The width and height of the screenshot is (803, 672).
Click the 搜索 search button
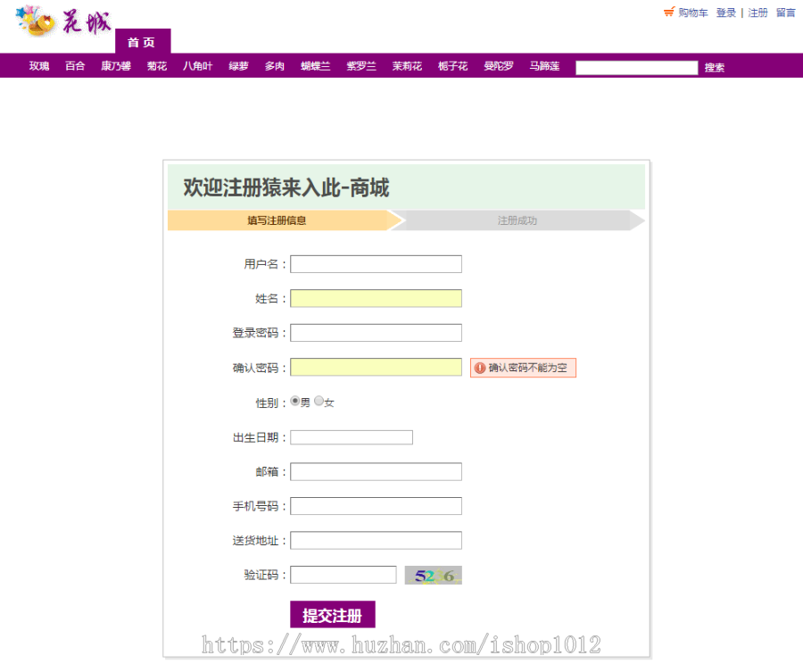click(714, 67)
